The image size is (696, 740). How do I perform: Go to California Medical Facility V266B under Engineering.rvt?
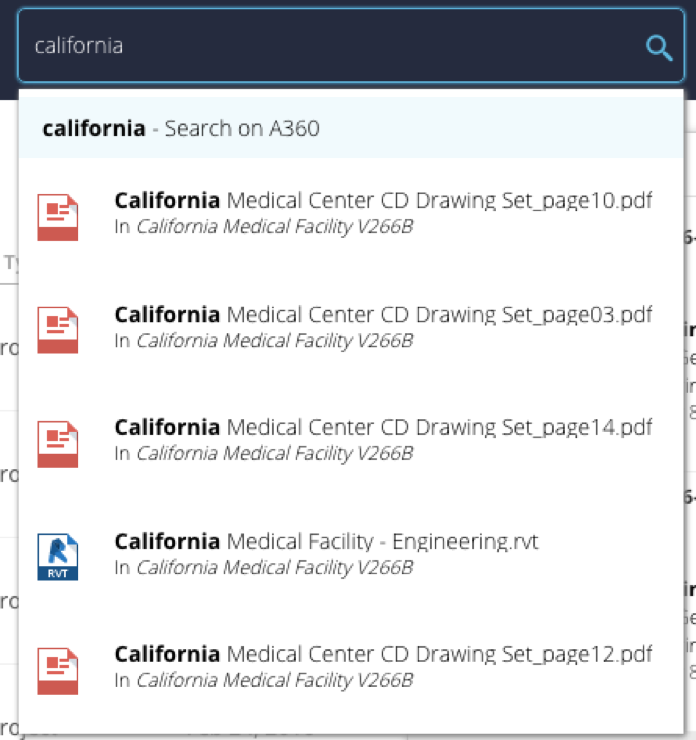[x=274, y=568]
